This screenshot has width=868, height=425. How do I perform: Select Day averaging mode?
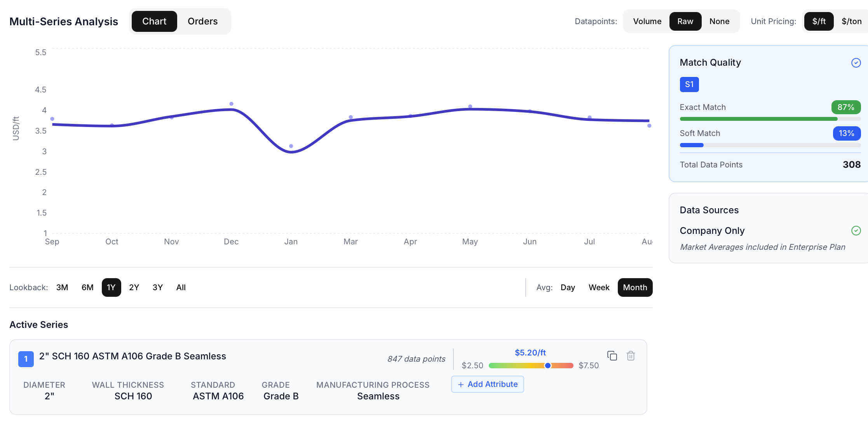pos(568,287)
